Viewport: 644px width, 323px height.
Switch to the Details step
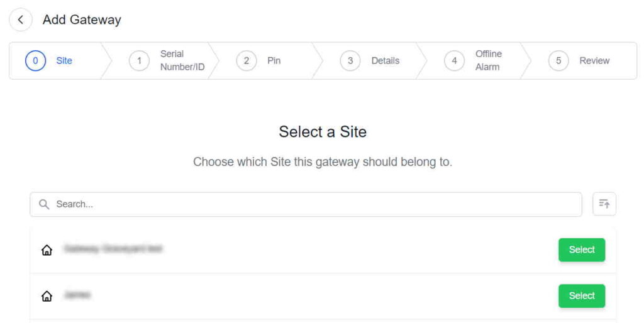[386, 61]
